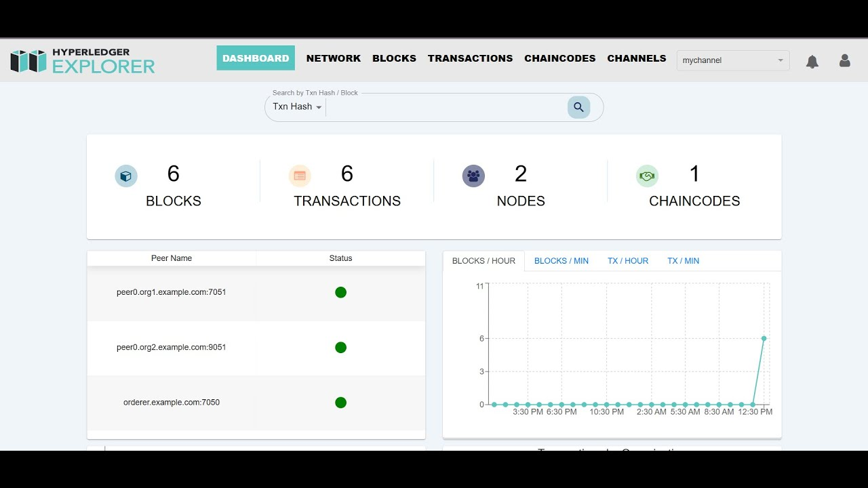Switch to the Channels page
868x488 pixels.
tap(637, 58)
